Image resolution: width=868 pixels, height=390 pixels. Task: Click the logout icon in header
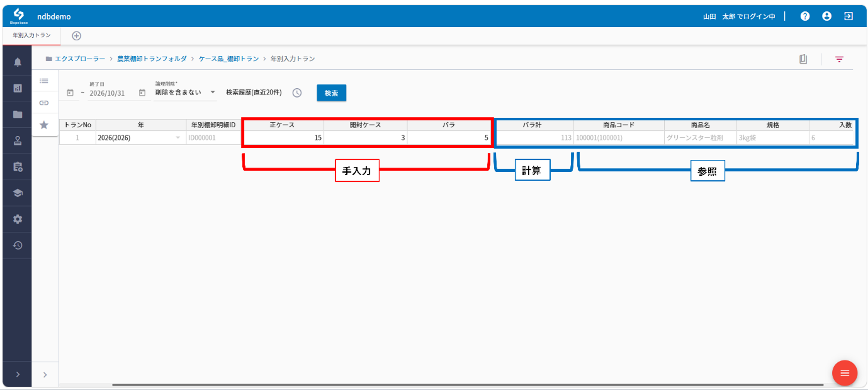tap(849, 16)
